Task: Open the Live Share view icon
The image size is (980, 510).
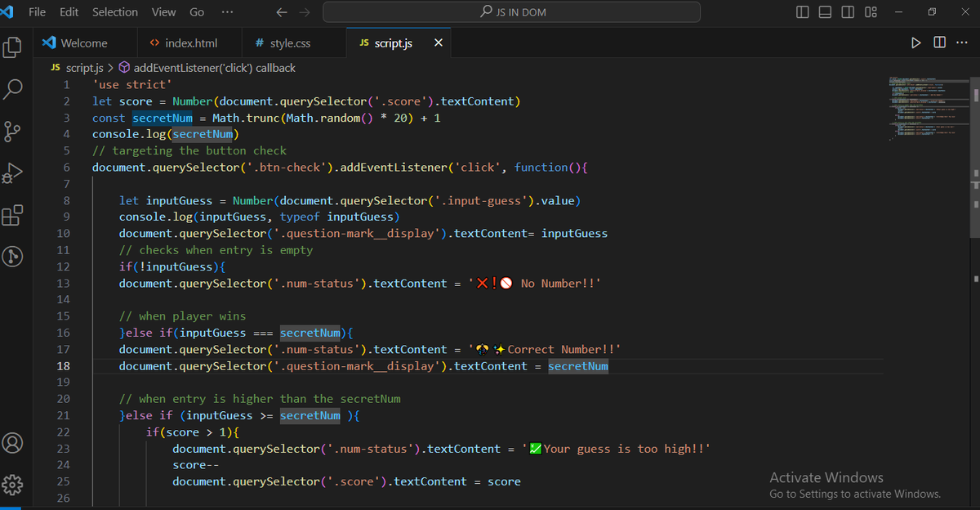Action: coord(12,257)
